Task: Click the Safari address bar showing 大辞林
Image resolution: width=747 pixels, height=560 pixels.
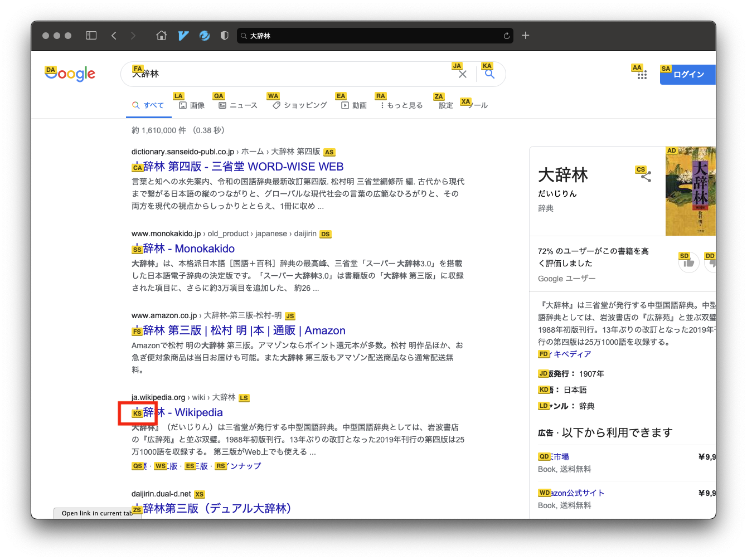Action: click(376, 36)
